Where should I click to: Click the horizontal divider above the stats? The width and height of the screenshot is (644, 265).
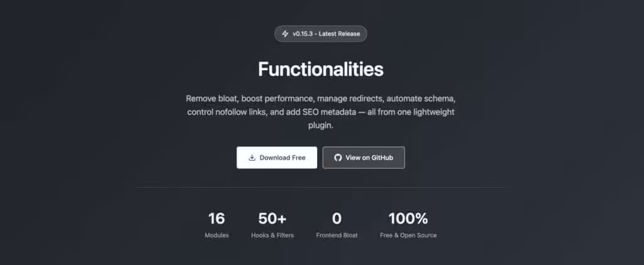[321, 187]
